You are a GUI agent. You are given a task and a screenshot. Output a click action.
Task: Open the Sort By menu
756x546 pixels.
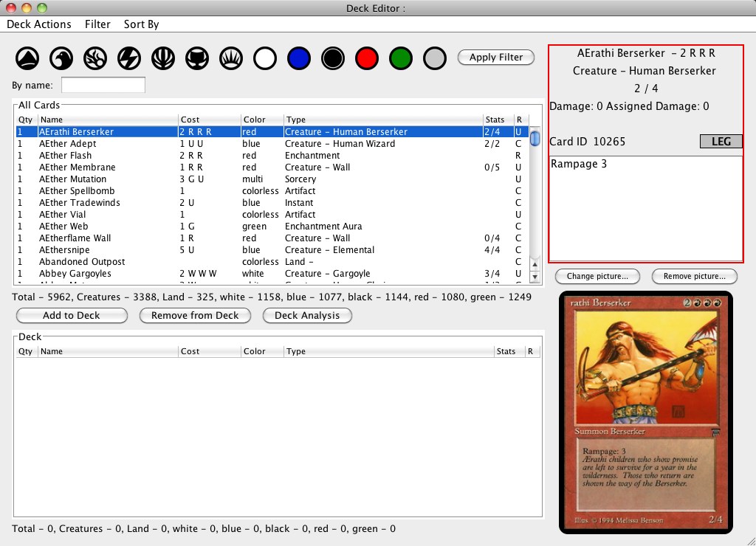pos(141,24)
